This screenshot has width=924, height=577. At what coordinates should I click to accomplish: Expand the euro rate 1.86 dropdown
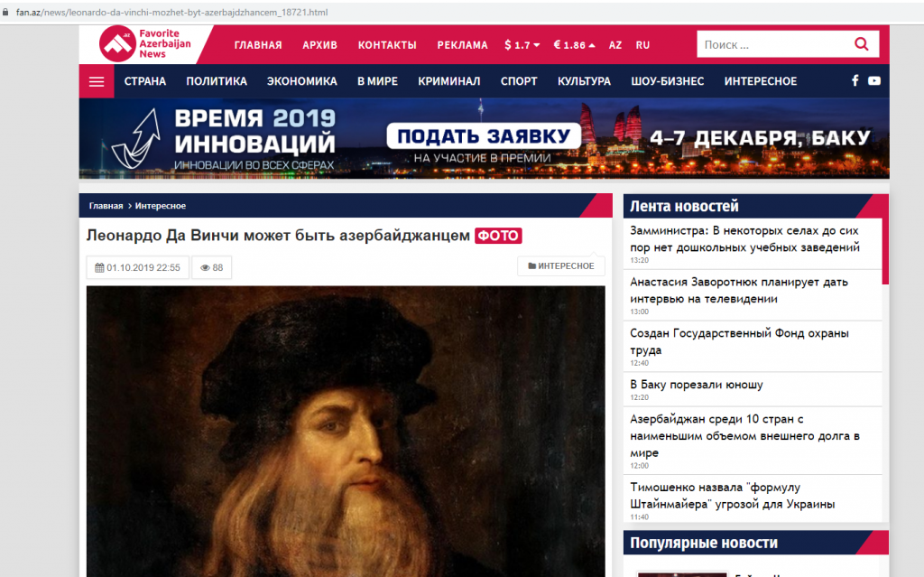(574, 45)
